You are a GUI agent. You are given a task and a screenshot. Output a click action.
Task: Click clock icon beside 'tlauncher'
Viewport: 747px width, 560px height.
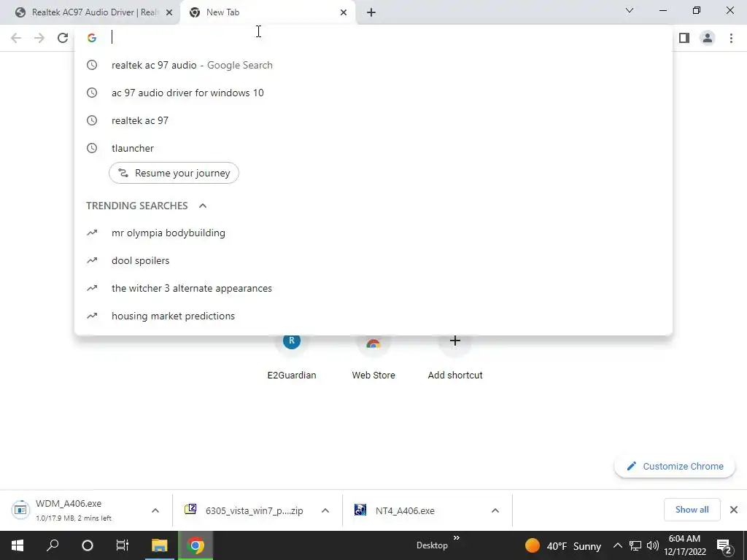(92, 148)
